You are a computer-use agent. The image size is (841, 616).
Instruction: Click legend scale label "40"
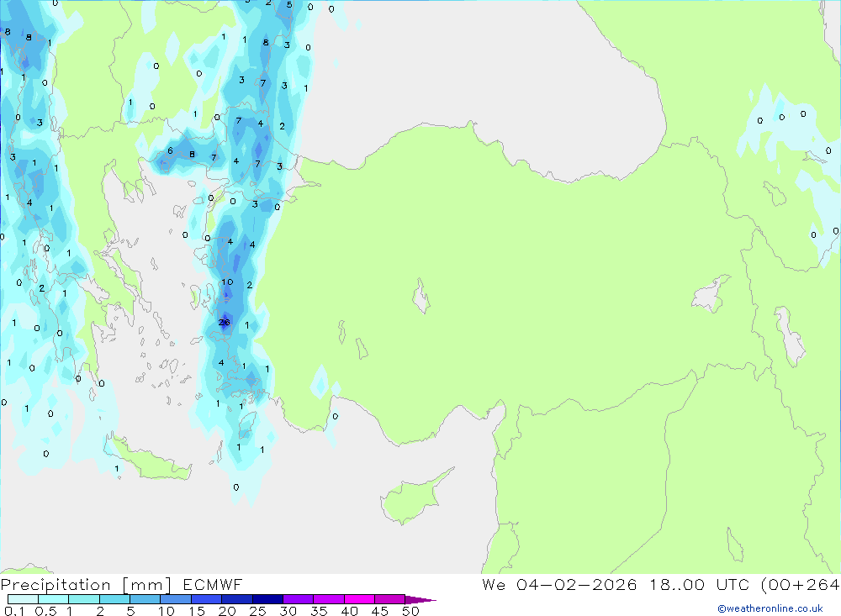pos(350,611)
